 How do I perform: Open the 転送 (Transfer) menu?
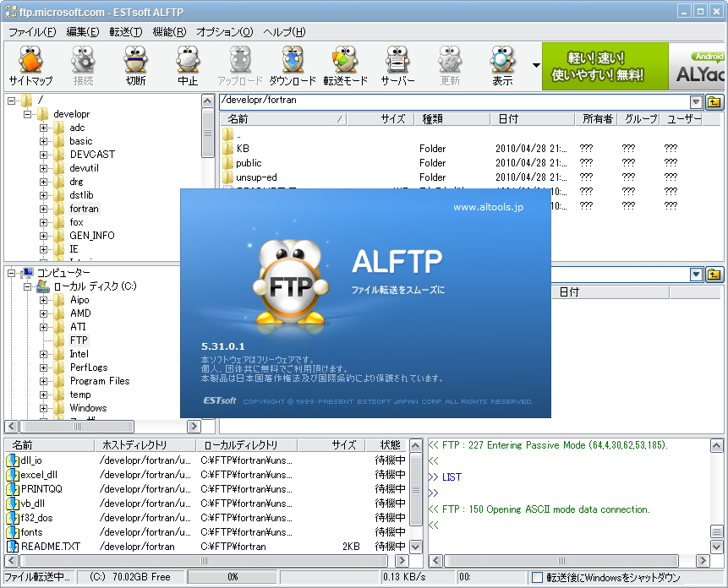click(127, 31)
